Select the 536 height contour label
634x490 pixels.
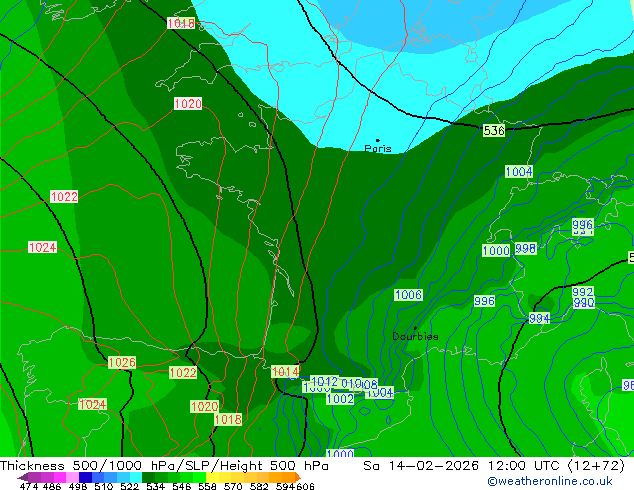click(x=494, y=131)
